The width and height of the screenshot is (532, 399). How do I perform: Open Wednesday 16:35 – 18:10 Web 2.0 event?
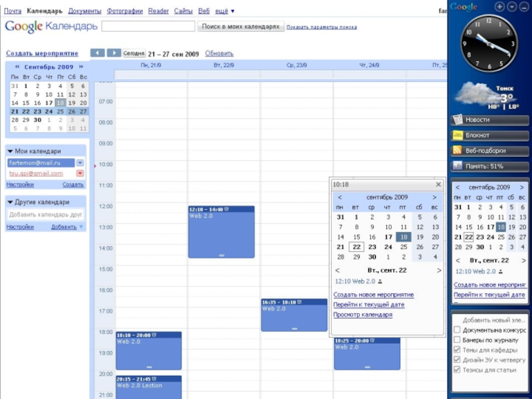294,315
